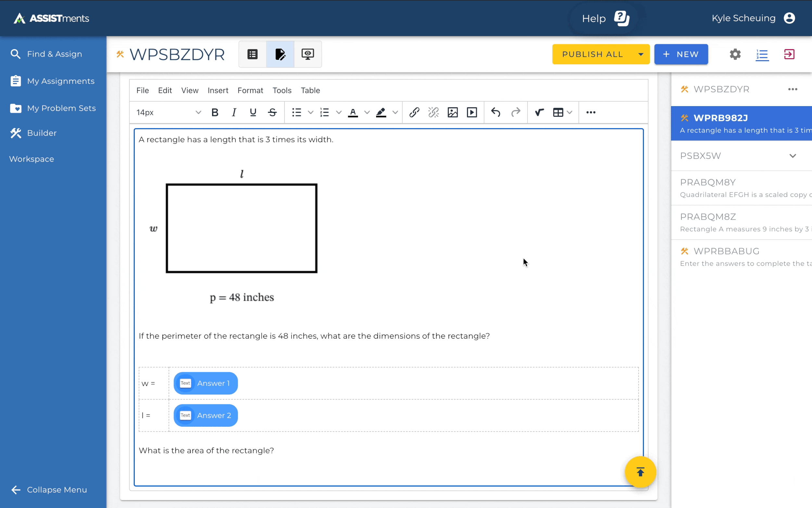The width and height of the screenshot is (812, 508).
Task: Click the yellow scroll-to-top button
Action: [640, 472]
